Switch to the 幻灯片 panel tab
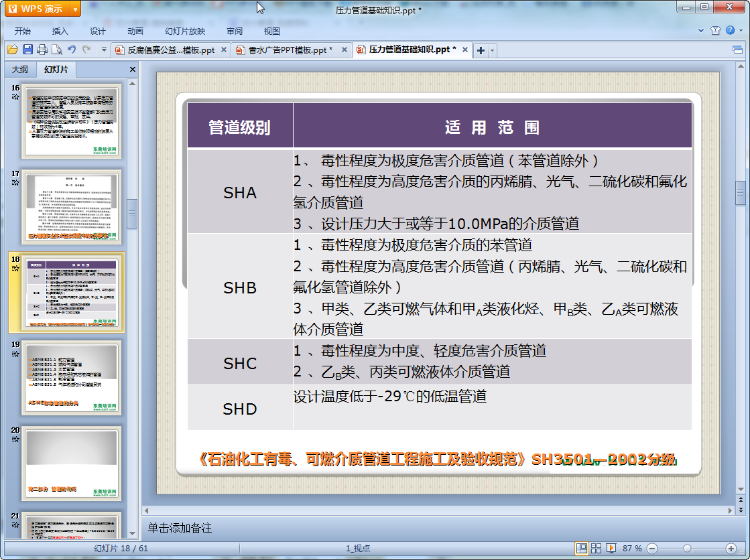The width and height of the screenshot is (750, 560). 56,70
